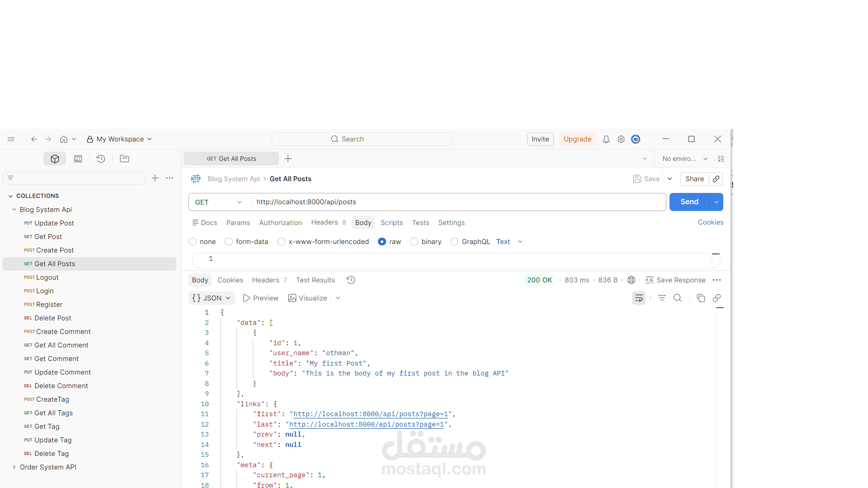This screenshot has height=488, width=868.
Task: Choose the GraphQL body type
Action: (x=455, y=242)
